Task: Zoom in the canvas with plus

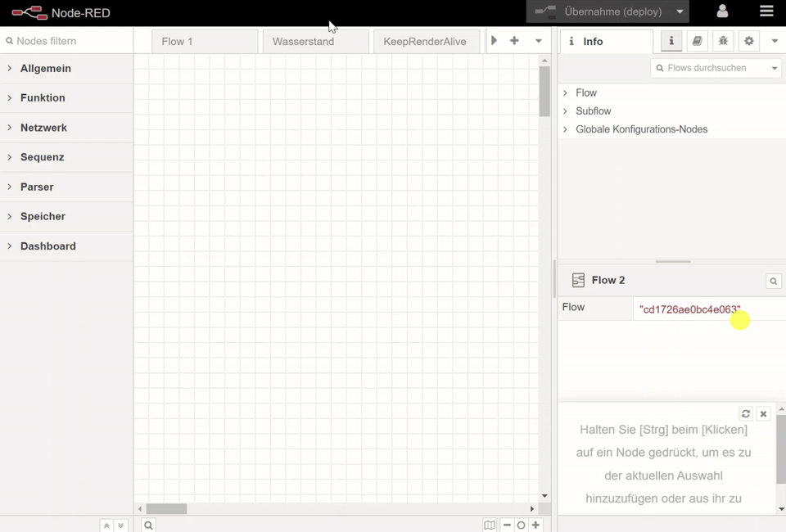Action: point(535,525)
